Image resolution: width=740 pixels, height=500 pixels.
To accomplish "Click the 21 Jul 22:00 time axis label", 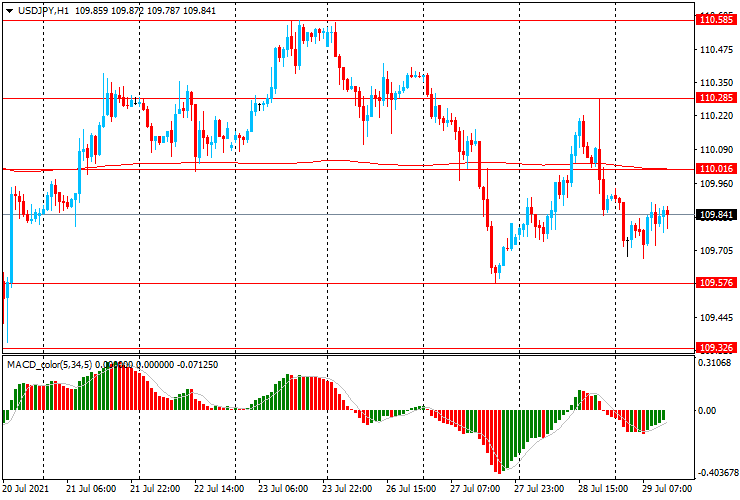I will click(155, 488).
